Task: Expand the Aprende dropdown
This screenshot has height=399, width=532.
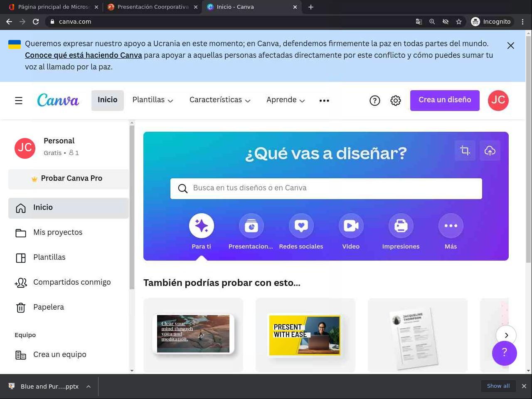Action: (x=286, y=100)
